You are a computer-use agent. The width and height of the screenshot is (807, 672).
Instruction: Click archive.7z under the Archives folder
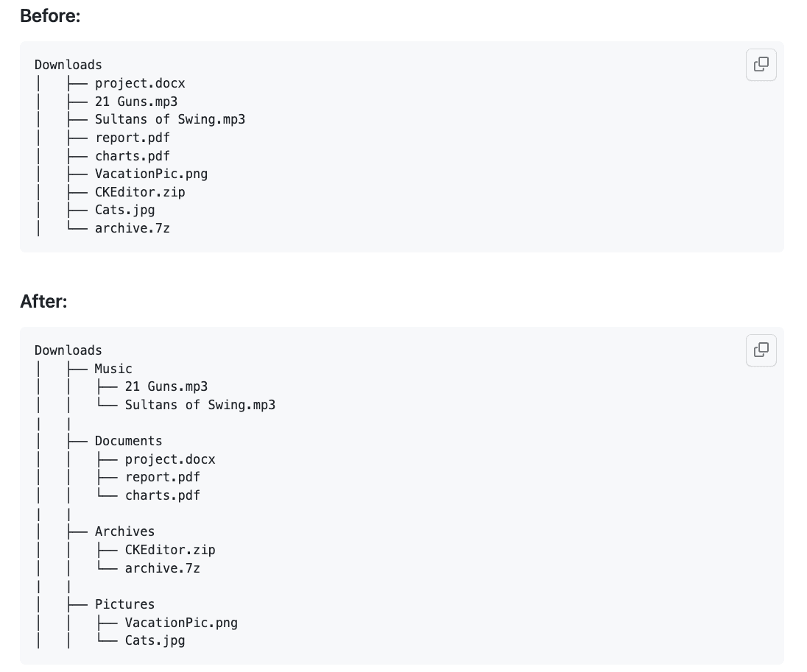pyautogui.click(x=162, y=568)
